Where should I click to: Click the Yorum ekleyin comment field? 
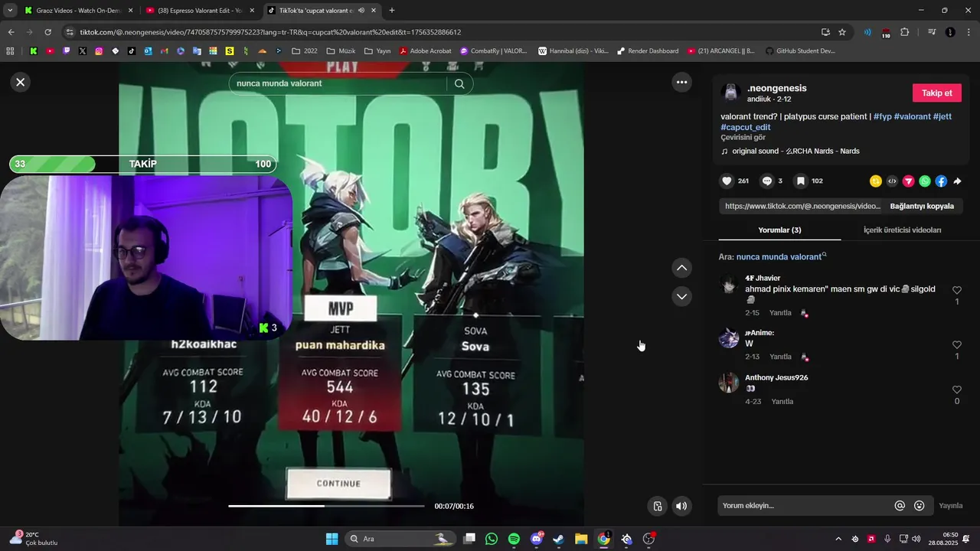click(805, 506)
